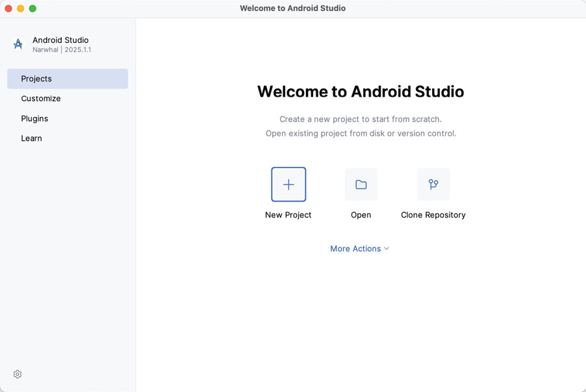This screenshot has width=586, height=392.
Task: Click the Clone Repository label
Action: (x=433, y=215)
